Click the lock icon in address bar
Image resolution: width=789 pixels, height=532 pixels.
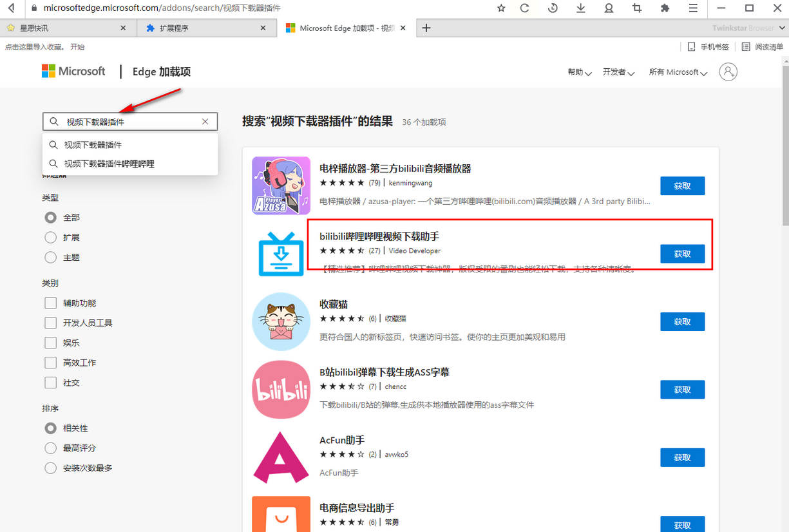pyautogui.click(x=33, y=8)
